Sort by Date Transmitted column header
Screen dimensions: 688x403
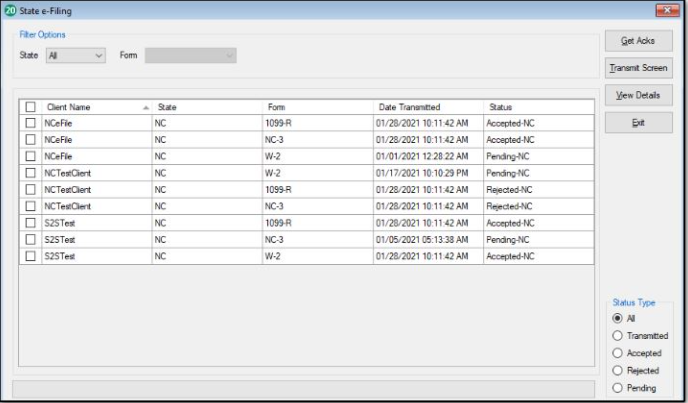tap(425, 107)
